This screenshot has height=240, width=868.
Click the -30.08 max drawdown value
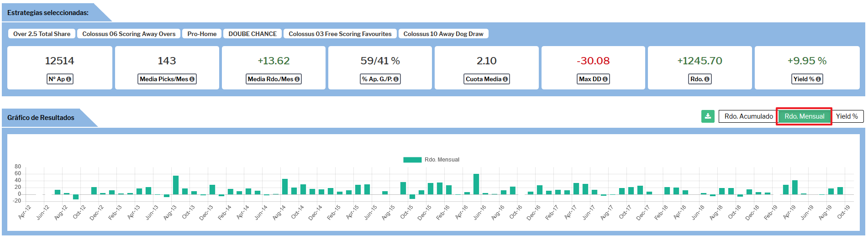tap(593, 61)
